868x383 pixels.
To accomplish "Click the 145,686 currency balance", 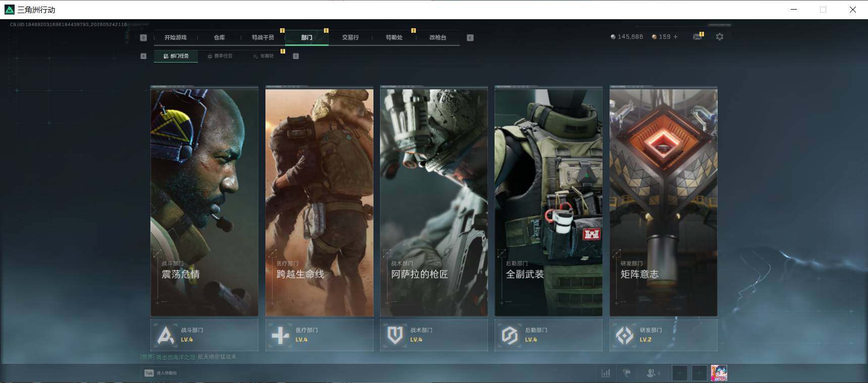I will click(630, 37).
